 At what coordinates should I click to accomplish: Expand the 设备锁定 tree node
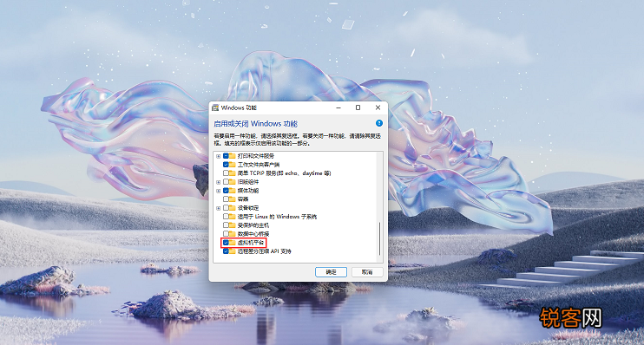coord(219,208)
